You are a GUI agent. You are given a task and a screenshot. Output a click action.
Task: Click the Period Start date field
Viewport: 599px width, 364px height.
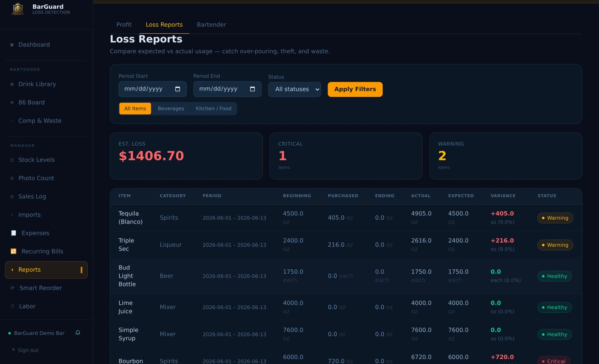point(153,89)
